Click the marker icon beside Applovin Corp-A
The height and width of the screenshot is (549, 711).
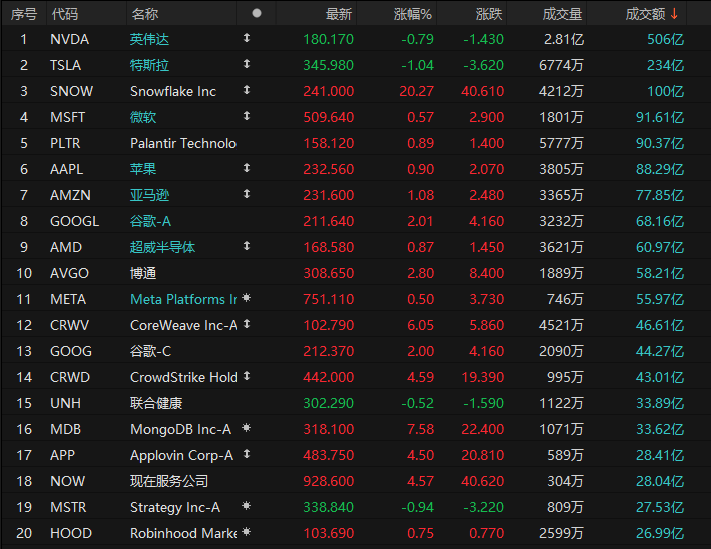click(x=247, y=454)
